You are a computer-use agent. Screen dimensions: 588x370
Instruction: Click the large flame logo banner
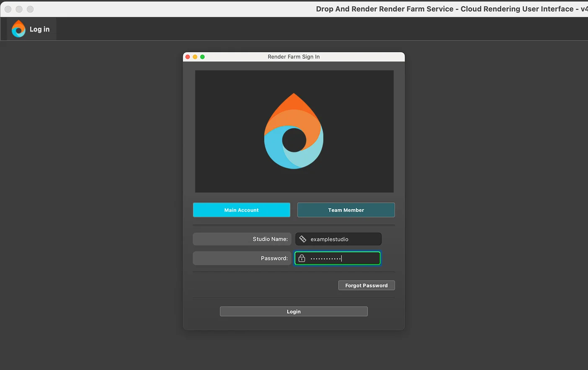coord(294,131)
